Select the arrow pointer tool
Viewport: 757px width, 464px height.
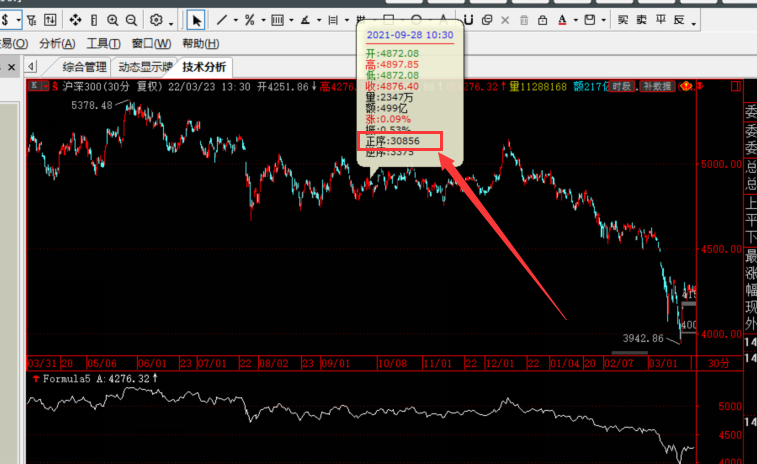coord(196,20)
